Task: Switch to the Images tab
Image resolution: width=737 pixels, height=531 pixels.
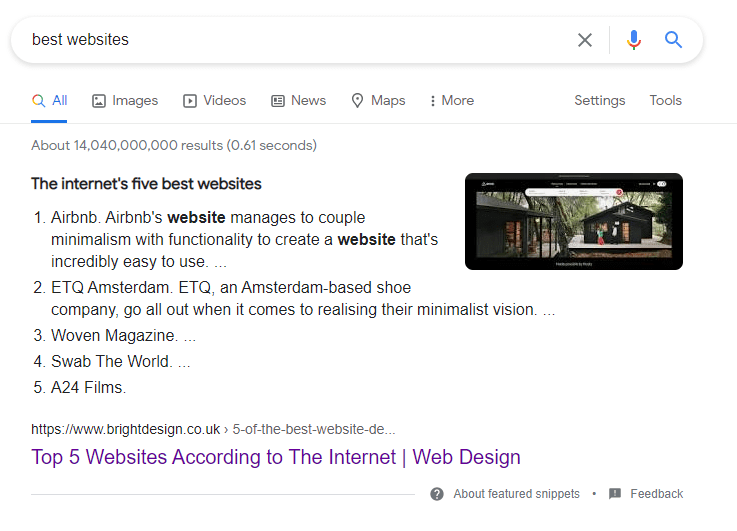Action: [x=125, y=101]
